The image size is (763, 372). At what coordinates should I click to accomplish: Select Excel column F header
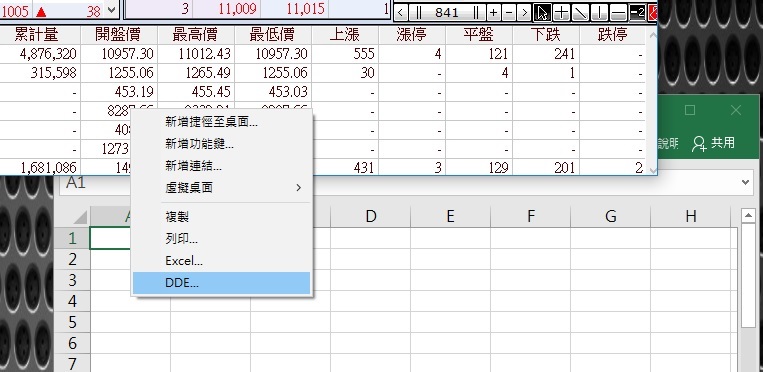coord(530,216)
